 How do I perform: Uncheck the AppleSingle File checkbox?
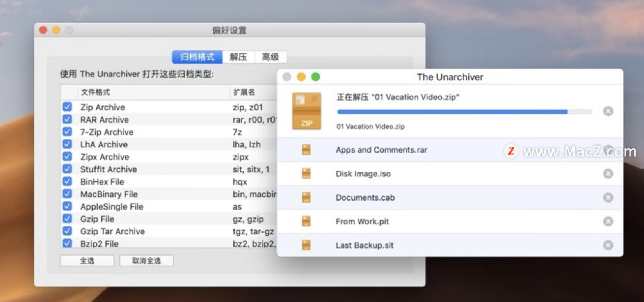(x=68, y=206)
